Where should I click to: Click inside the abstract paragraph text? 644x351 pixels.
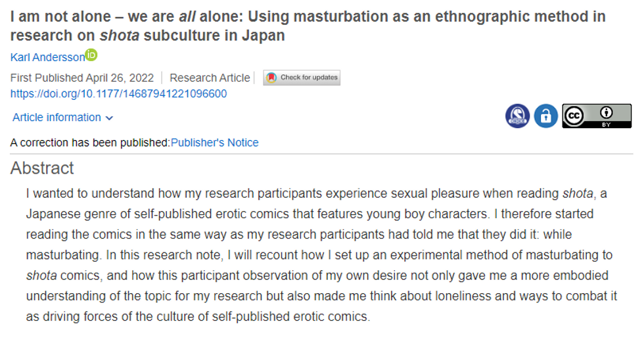point(321,255)
